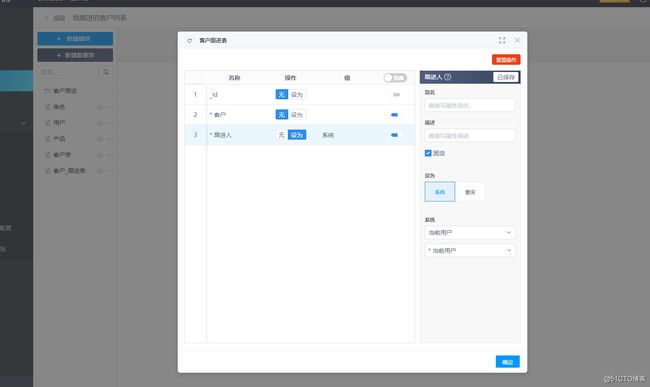Confirm the dialog with 确定 button
650x387 pixels.
click(507, 362)
